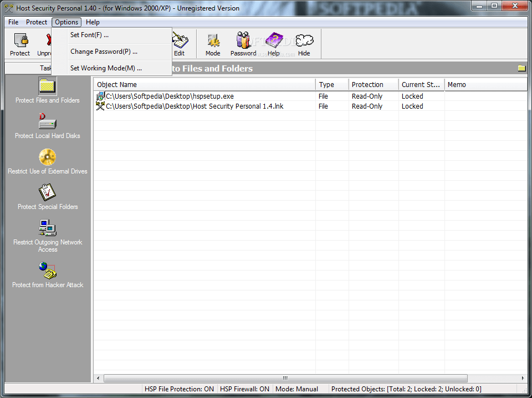Screen dimensions: 532x398
Task: Click the horizontal scrollbar thumb
Action: tap(285, 378)
